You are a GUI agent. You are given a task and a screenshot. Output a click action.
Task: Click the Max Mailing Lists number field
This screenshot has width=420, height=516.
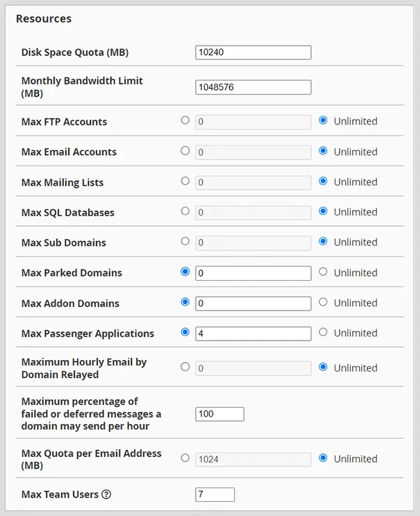tap(253, 182)
